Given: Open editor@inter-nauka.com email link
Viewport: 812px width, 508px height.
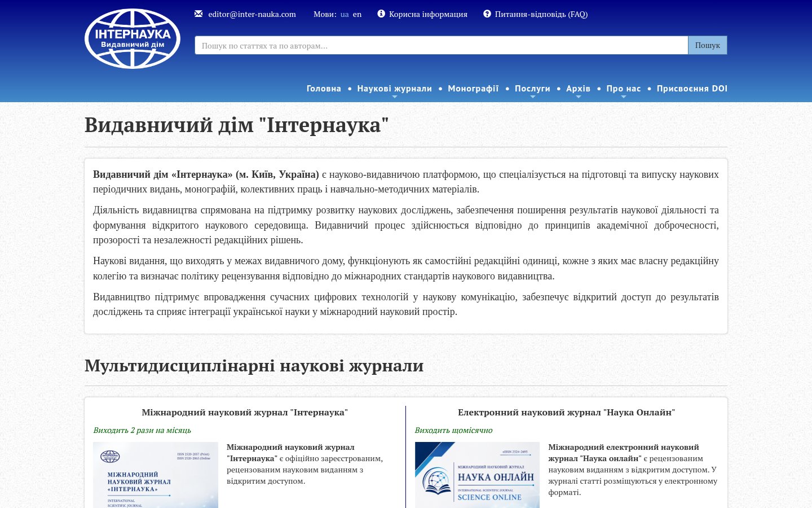Looking at the screenshot, I should (x=252, y=14).
